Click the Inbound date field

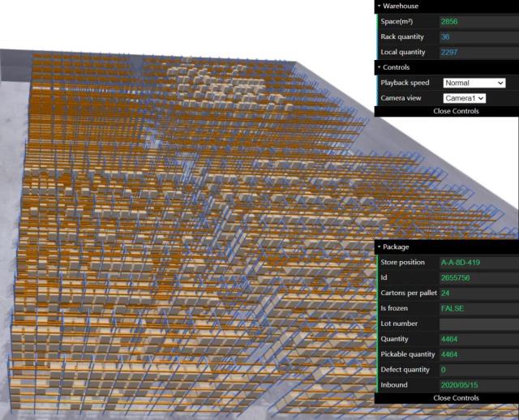click(x=479, y=385)
